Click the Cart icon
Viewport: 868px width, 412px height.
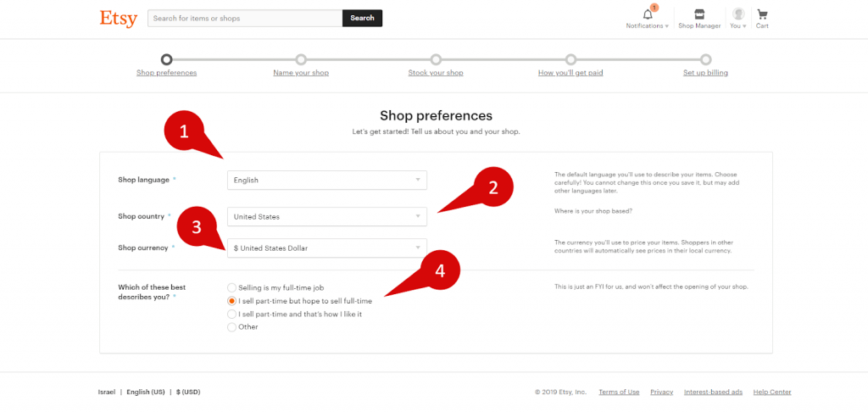click(x=762, y=14)
